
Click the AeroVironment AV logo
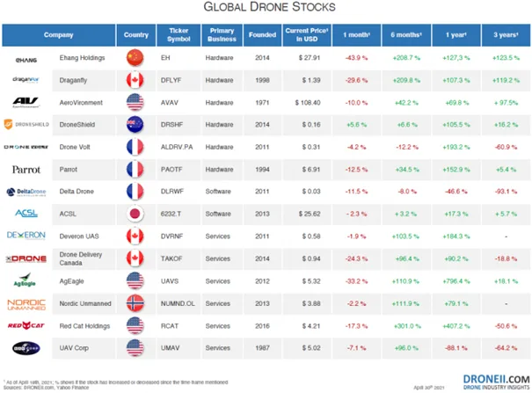[24, 102]
